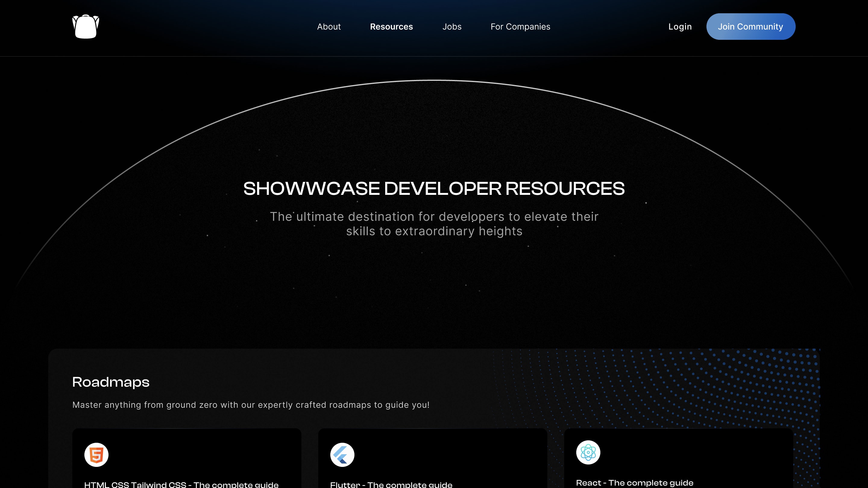Open Flutter - The complete guide
This screenshot has width=868, height=488.
[391, 485]
